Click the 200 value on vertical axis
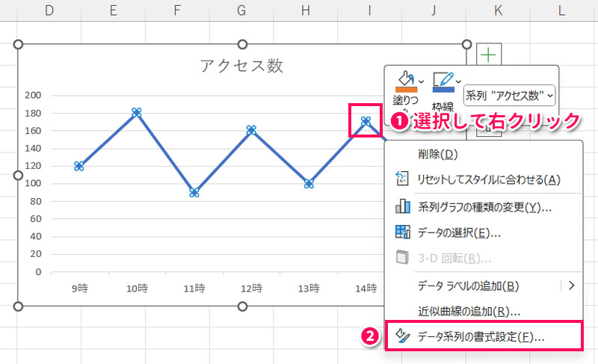The image size is (598, 364). (x=33, y=95)
